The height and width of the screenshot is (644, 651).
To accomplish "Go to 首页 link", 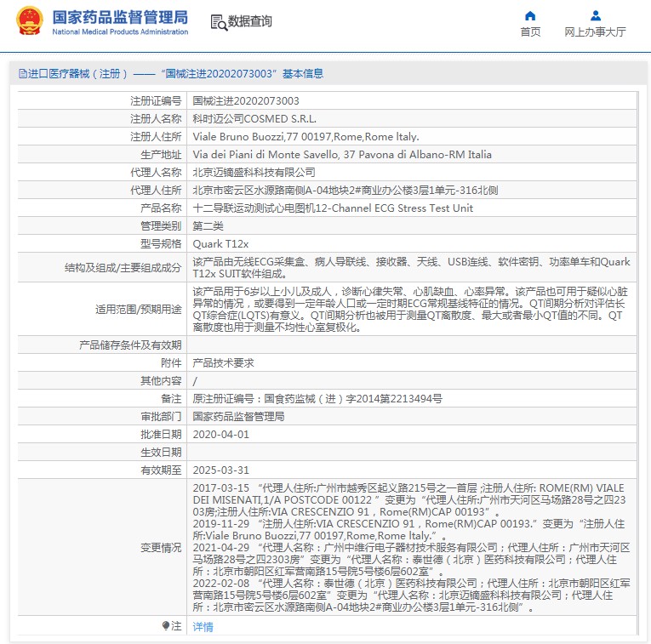I will (x=530, y=32).
